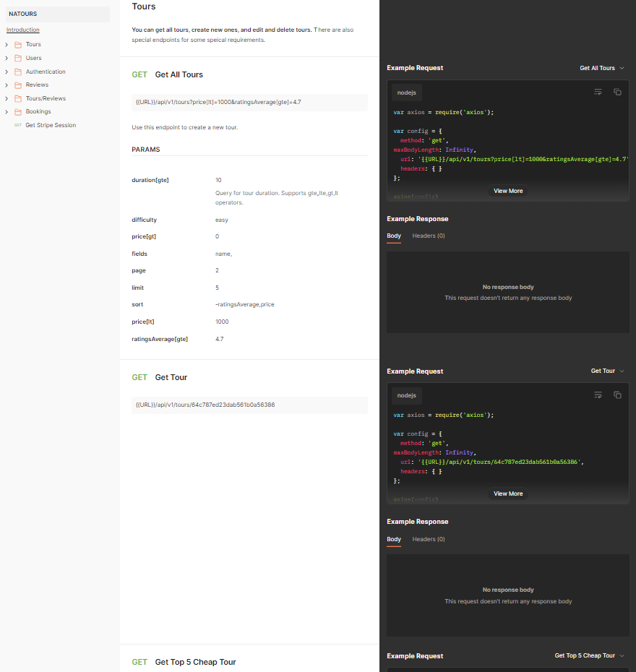The height and width of the screenshot is (672, 636).
Task: Select the Body tab under Get Tour response
Action: tap(393, 539)
